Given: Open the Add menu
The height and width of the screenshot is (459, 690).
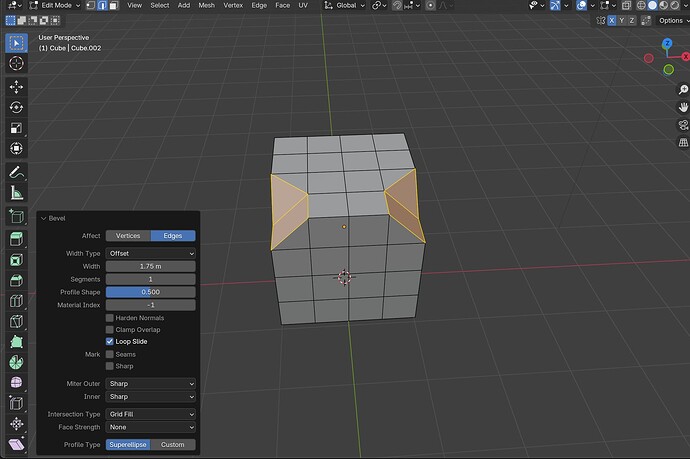Looking at the screenshot, I should 184,5.
